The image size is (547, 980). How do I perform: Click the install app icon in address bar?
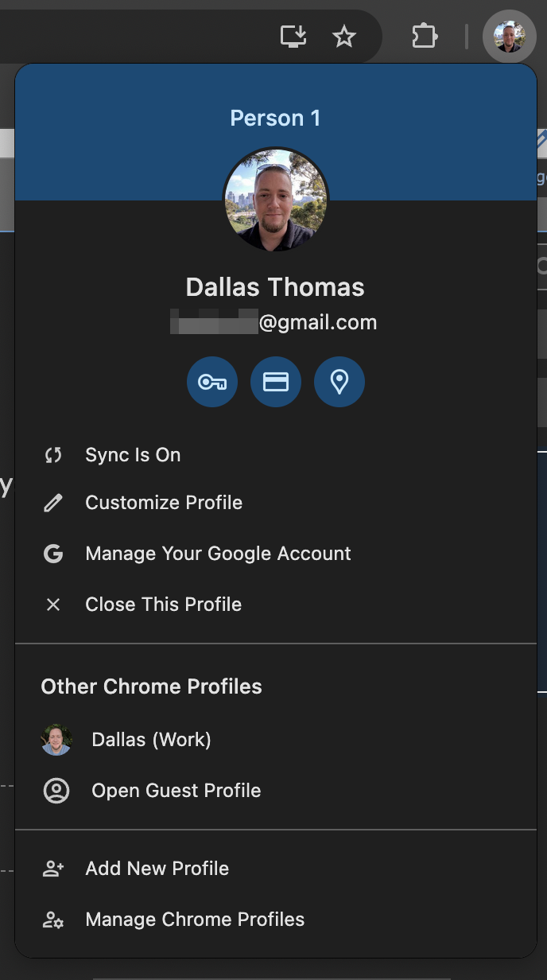click(293, 37)
